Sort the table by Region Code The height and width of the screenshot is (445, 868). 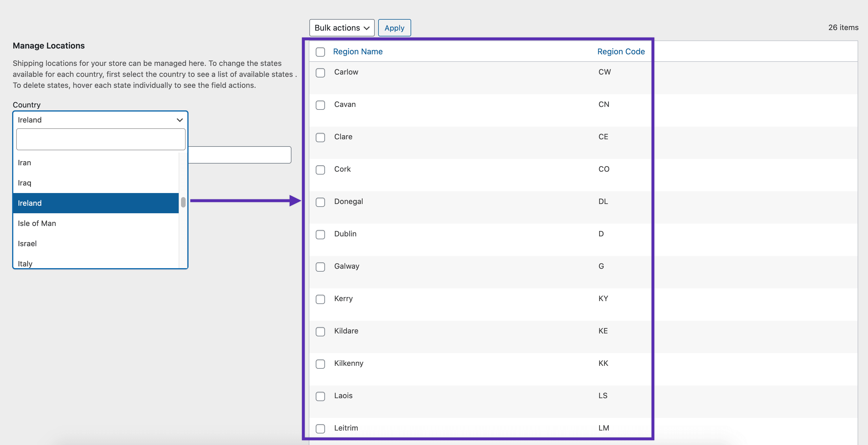coord(621,51)
